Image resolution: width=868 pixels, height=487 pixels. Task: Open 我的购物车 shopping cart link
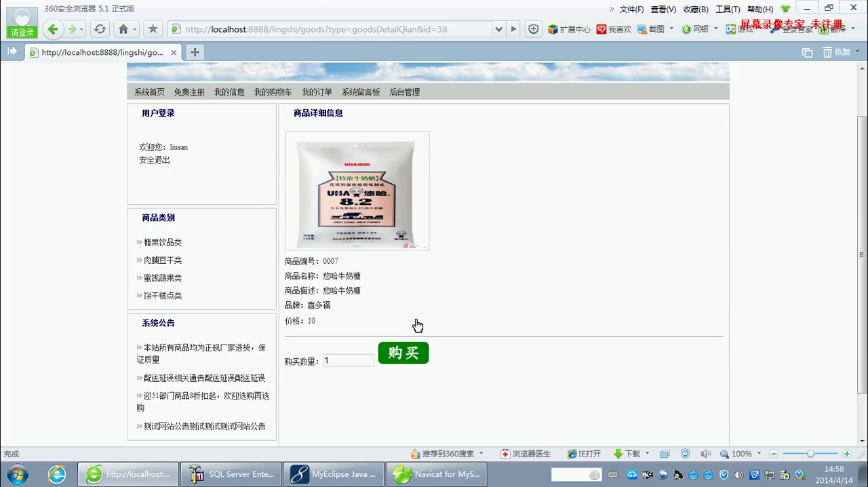(x=273, y=92)
